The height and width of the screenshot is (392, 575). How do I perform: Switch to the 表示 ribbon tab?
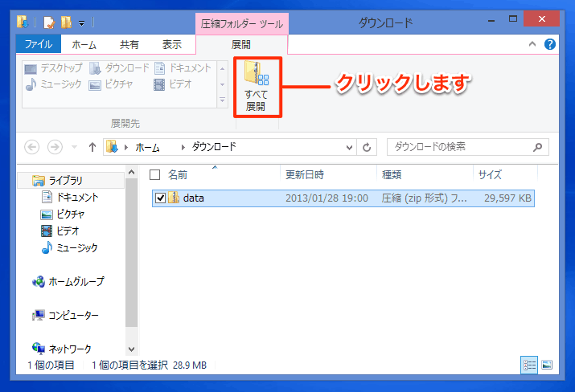[172, 45]
